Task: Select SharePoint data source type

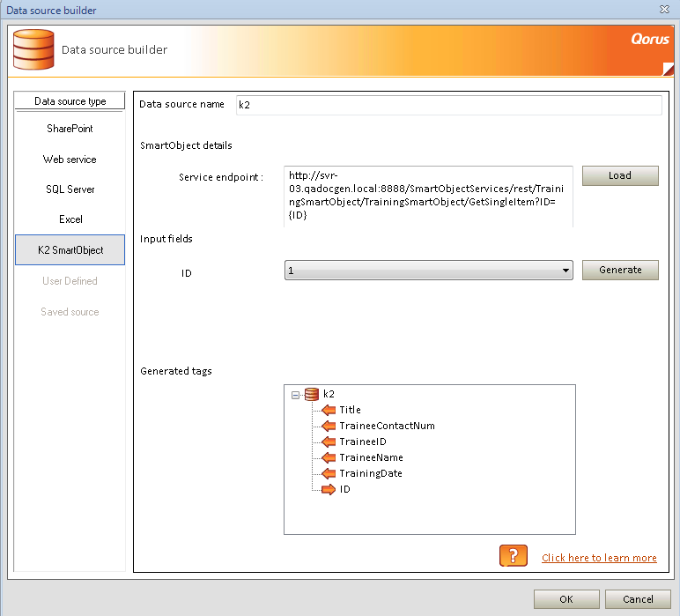Action: point(70,129)
